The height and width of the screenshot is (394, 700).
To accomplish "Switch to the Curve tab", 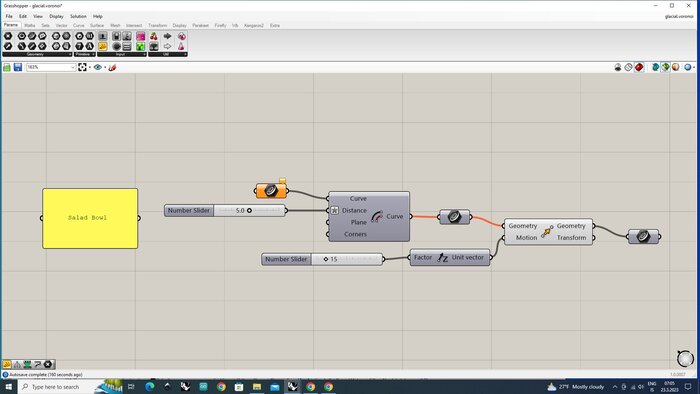I will pyautogui.click(x=79, y=26).
